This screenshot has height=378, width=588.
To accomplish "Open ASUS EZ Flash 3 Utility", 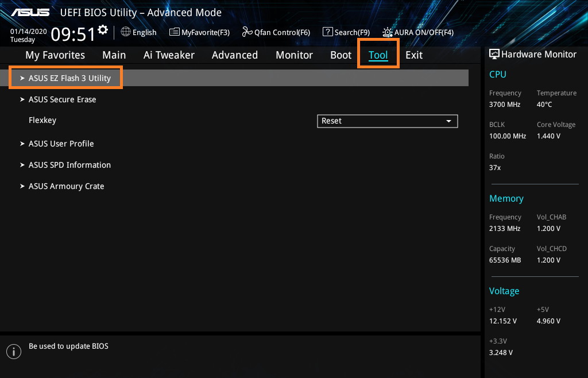I will click(x=234, y=78).
